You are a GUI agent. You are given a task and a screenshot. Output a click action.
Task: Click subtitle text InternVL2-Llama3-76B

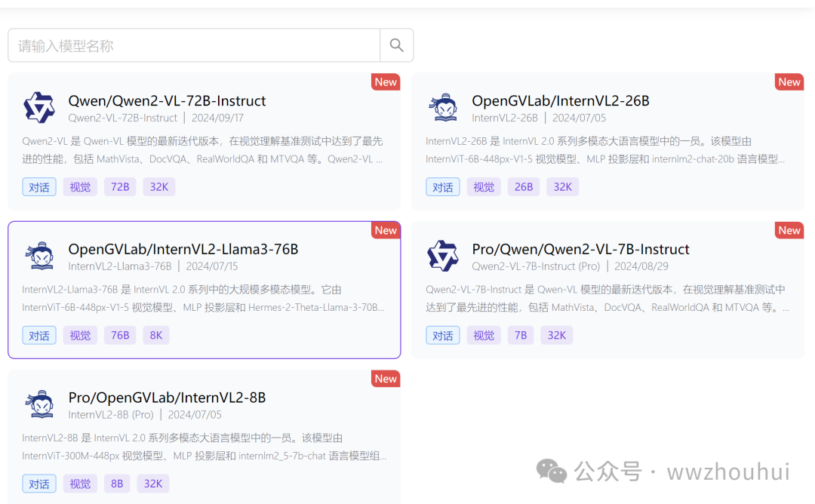[x=119, y=266]
